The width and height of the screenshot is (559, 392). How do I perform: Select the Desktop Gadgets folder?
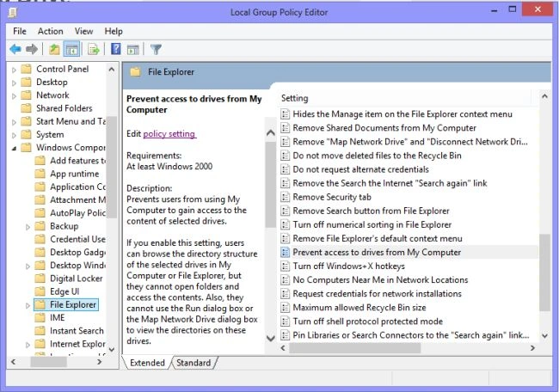tap(77, 252)
